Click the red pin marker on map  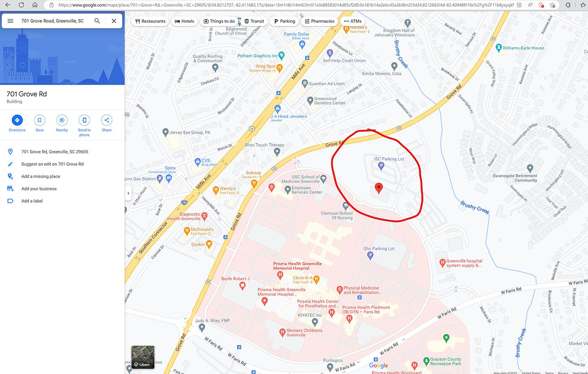pyautogui.click(x=379, y=188)
